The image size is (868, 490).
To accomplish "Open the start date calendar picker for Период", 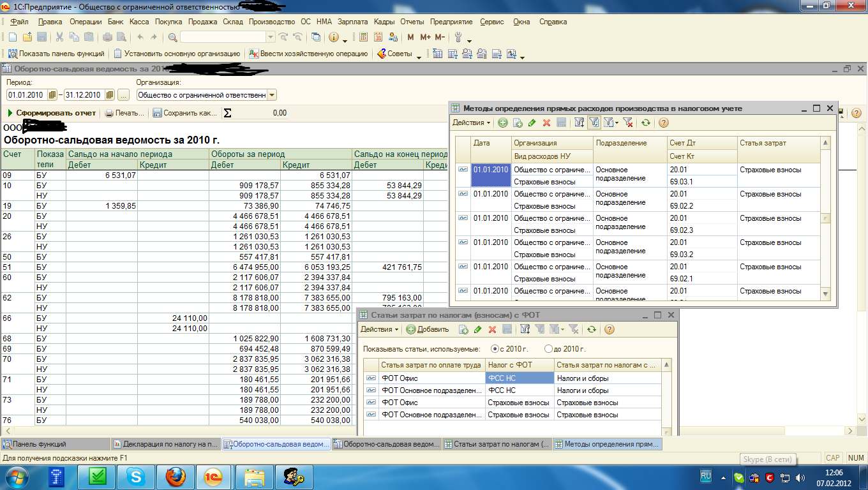I will coord(52,95).
